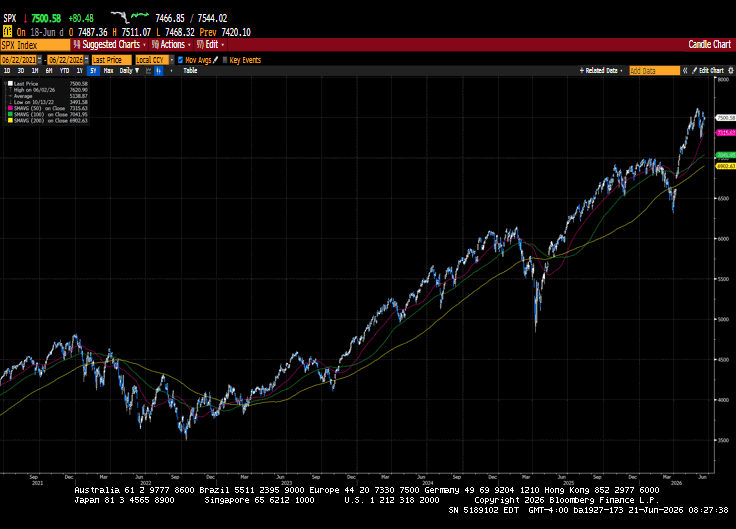Select the candle chart type icon
This screenshot has width=736, height=529.
click(159, 71)
